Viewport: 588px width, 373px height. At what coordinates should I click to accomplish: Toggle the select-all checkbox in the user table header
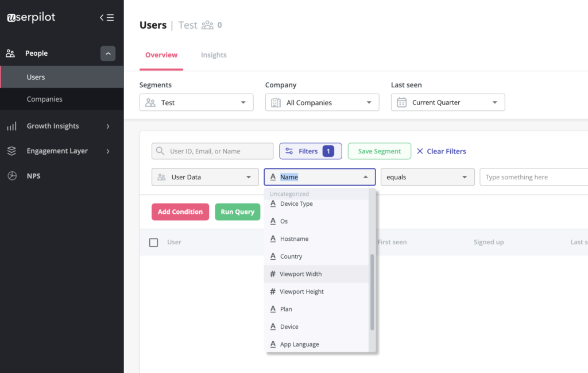click(x=153, y=242)
